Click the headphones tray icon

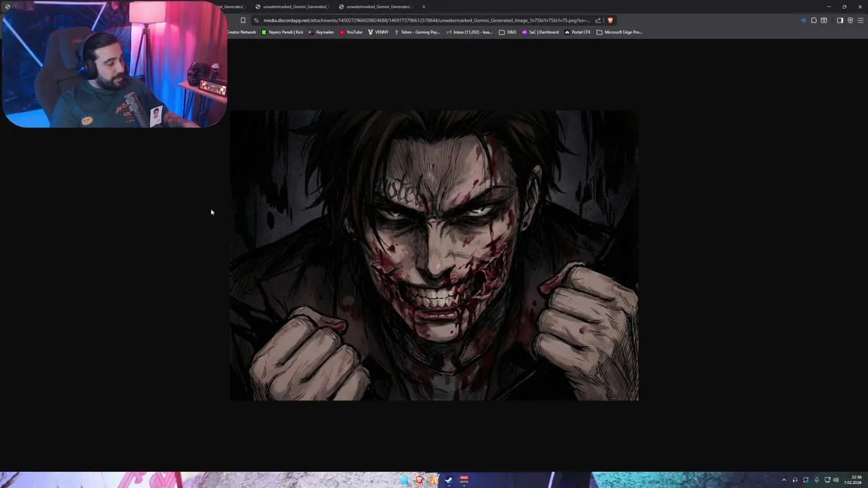tap(795, 480)
